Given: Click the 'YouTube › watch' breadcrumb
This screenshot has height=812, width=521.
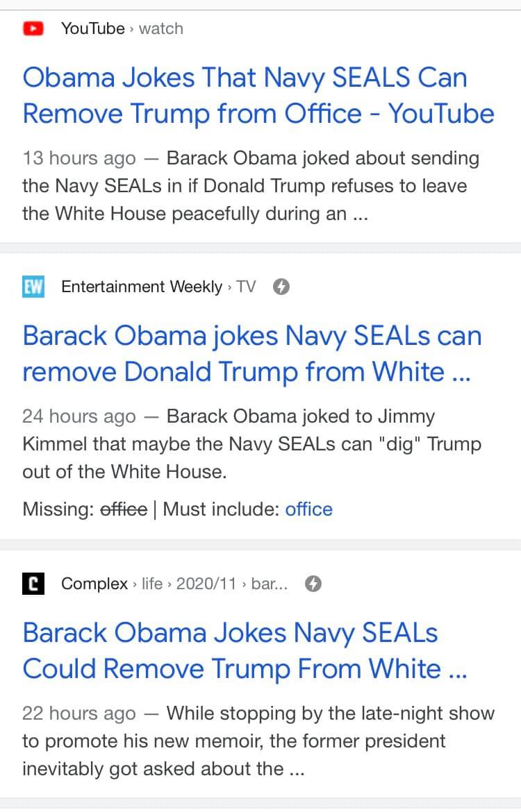Looking at the screenshot, I should point(122,28).
